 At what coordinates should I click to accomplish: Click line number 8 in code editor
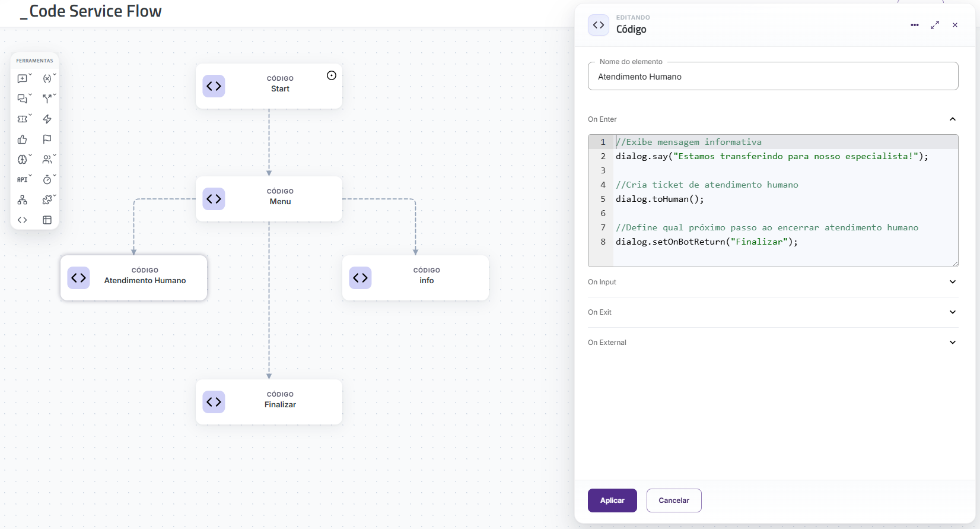tap(603, 242)
